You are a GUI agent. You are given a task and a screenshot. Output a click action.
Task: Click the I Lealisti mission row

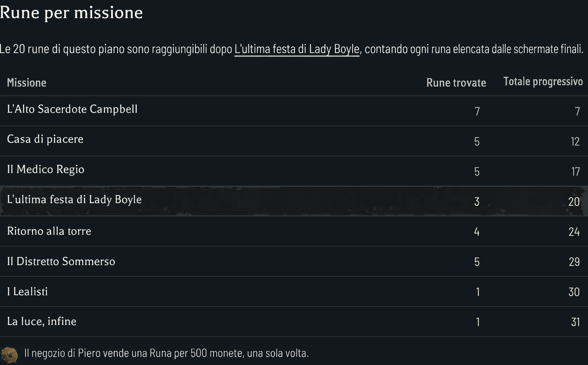pos(294,291)
